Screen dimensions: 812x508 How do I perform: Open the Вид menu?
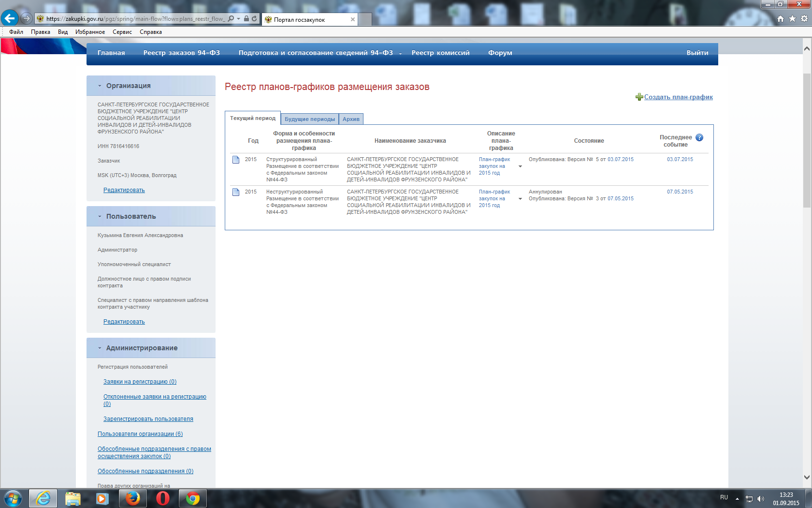(63, 32)
